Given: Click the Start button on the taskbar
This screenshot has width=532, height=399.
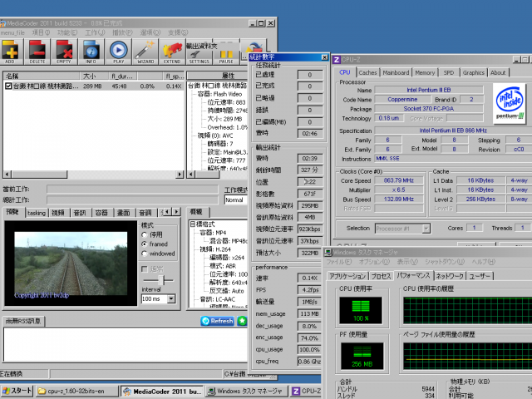Looking at the screenshot, I should point(17,391).
